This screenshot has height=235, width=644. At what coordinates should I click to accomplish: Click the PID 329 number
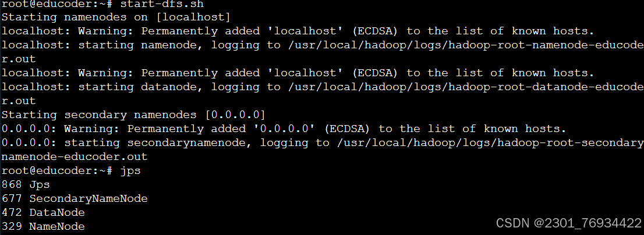12,226
